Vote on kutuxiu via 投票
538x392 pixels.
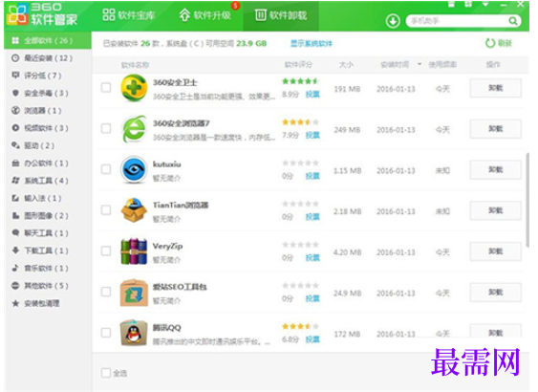[312, 176]
